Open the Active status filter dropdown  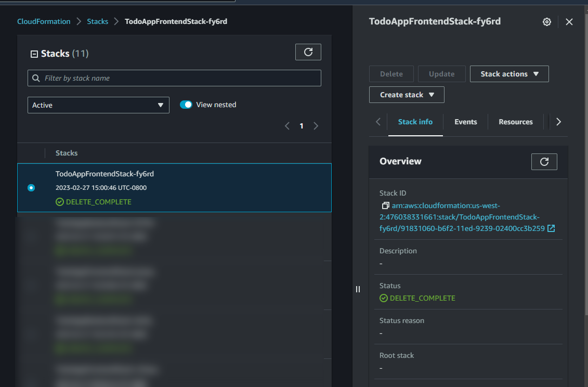(98, 105)
